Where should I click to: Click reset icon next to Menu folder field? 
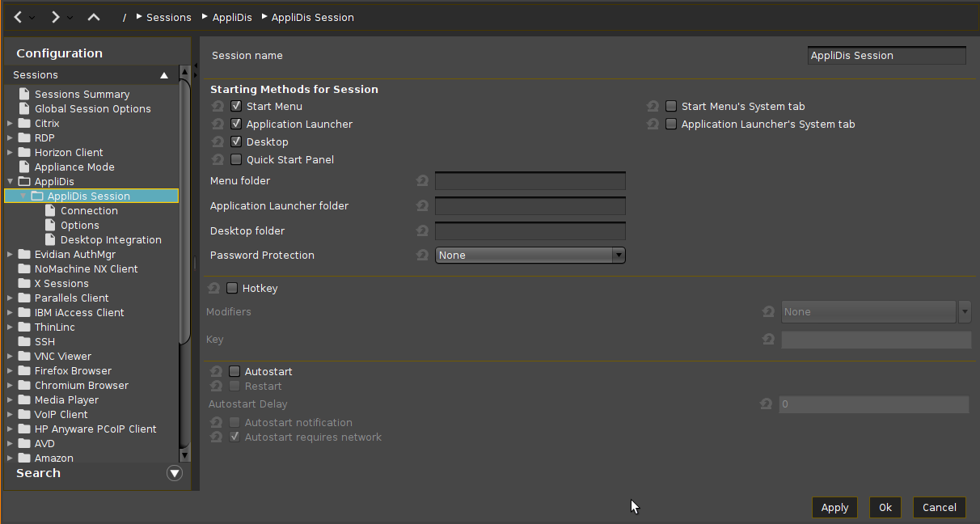[422, 181]
